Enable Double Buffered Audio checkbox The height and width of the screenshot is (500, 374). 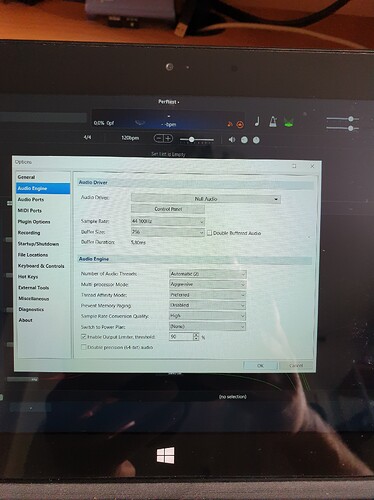click(209, 233)
